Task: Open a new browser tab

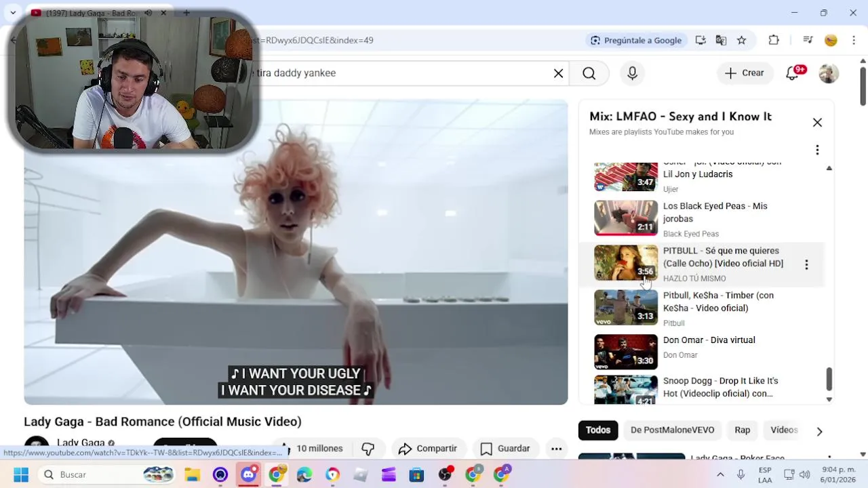Action: (x=186, y=13)
